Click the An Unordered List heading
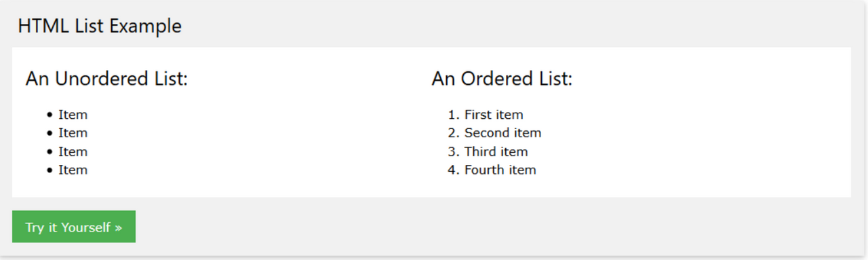Screen dimensions: 868x260 106,79
